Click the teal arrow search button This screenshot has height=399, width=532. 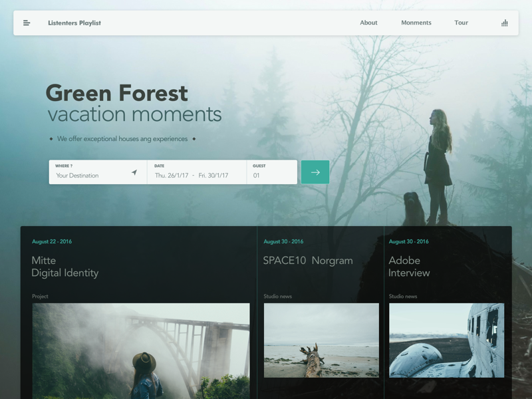point(315,172)
